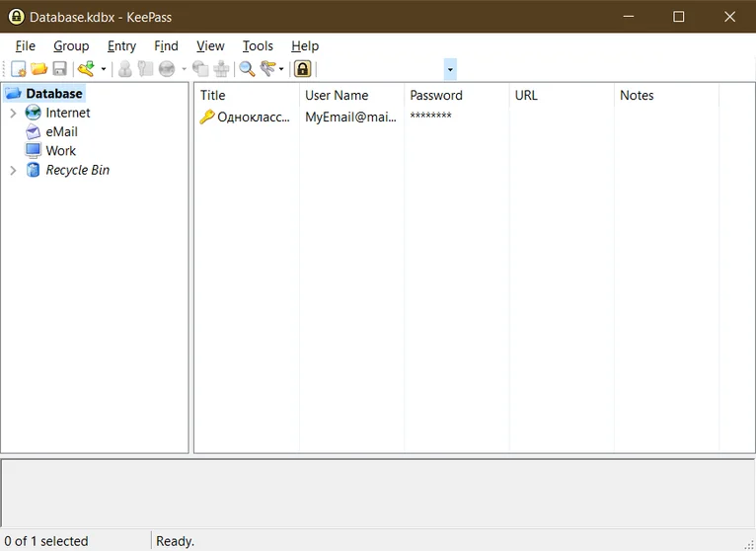
Task: Expand the Recycle Bin group
Action: click(14, 170)
